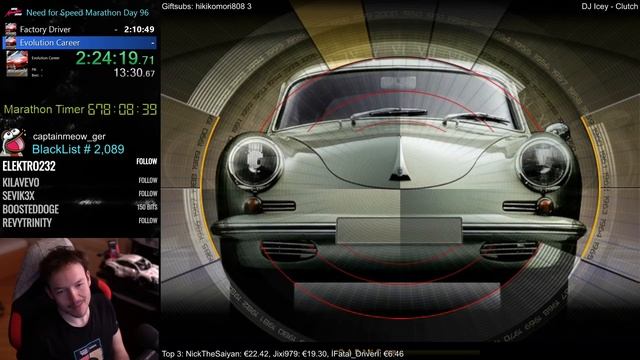Click the streamer webcam feed
The image size is (640, 360).
tap(80, 299)
